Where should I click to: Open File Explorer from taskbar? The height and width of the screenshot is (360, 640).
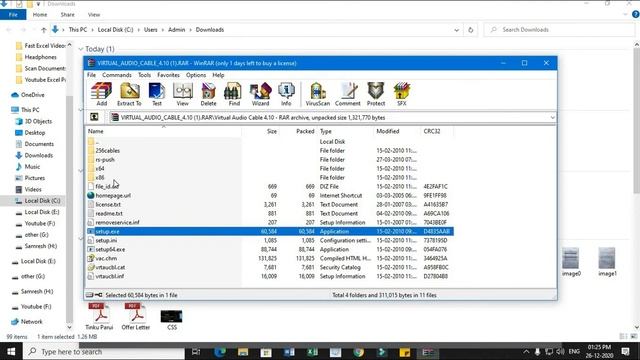tap(243, 352)
